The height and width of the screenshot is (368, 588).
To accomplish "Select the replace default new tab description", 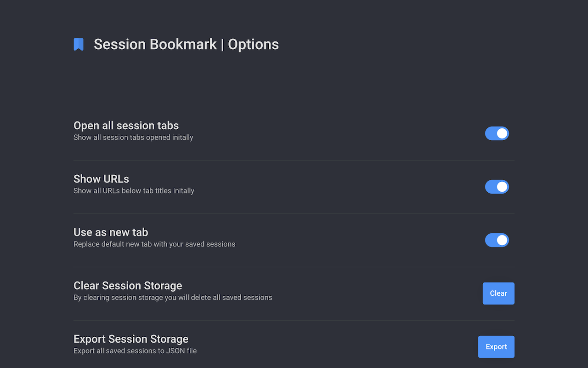I will (x=154, y=244).
